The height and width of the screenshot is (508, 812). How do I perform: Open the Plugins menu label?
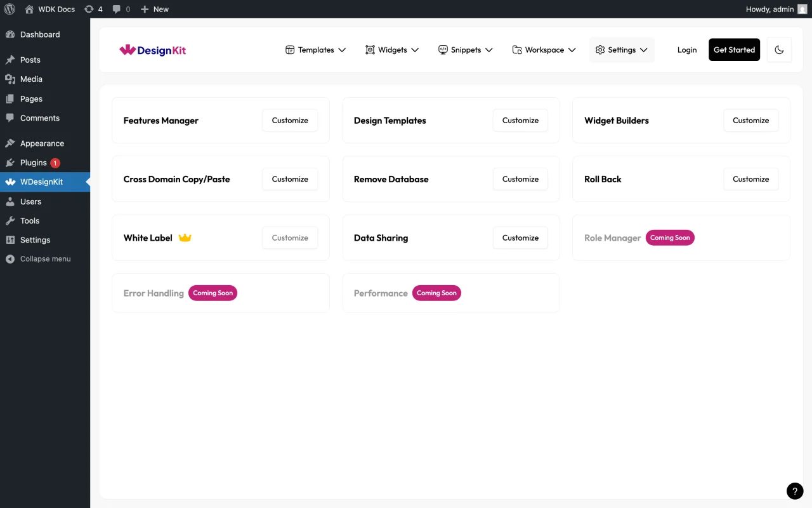(x=34, y=163)
